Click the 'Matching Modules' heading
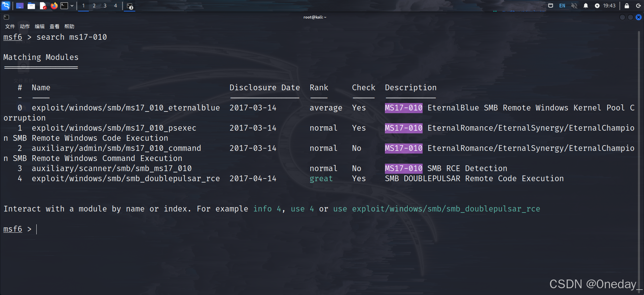 tap(41, 57)
